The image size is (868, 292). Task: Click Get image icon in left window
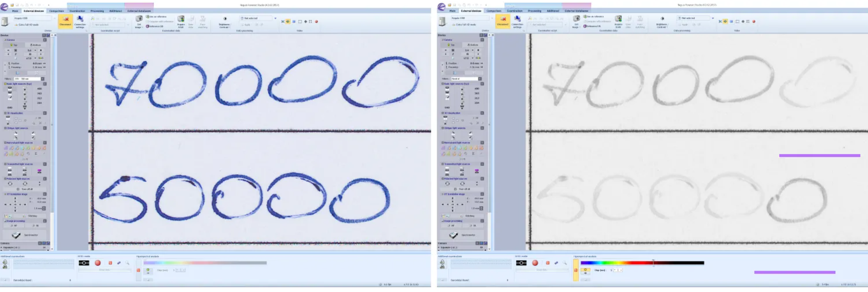pos(139,21)
